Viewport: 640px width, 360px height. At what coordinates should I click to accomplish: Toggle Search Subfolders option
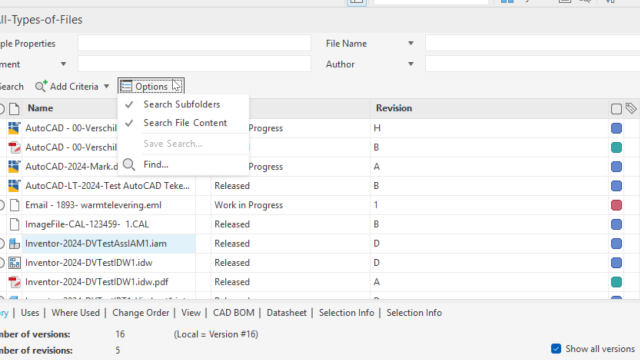182,104
